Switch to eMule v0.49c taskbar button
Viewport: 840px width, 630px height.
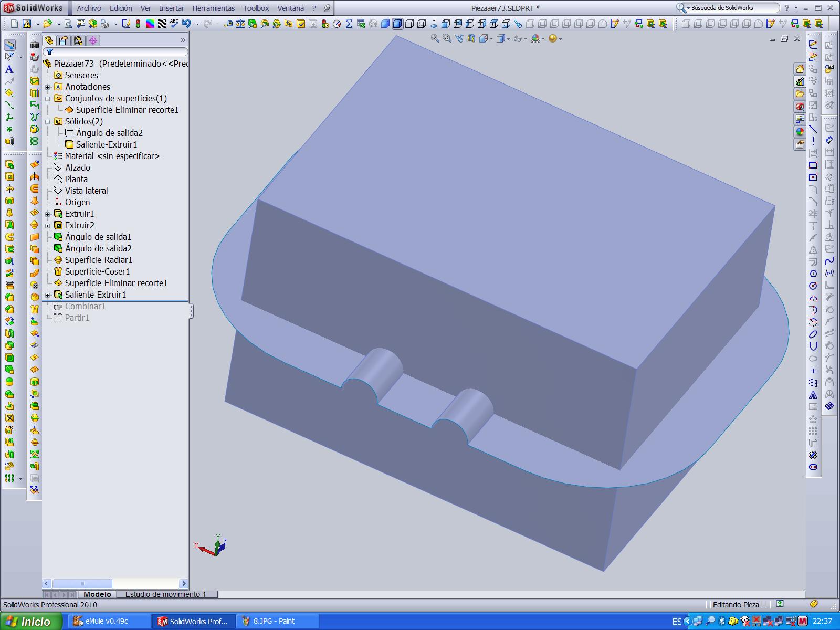click(x=109, y=622)
